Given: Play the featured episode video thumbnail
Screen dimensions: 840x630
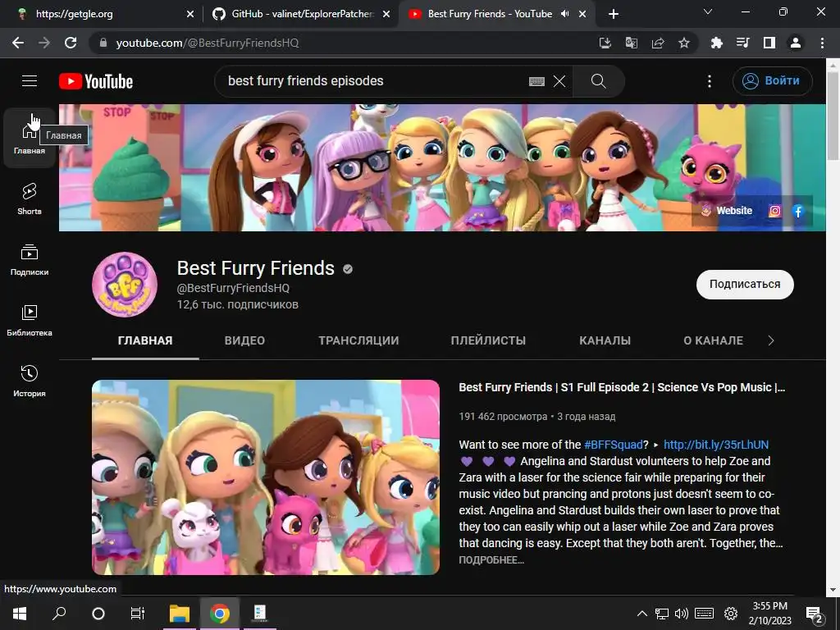Looking at the screenshot, I should tap(266, 477).
